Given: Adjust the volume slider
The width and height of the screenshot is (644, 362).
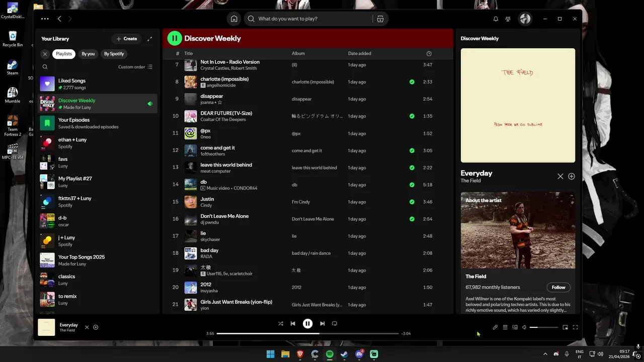Looking at the screenshot, I should click(x=544, y=327).
